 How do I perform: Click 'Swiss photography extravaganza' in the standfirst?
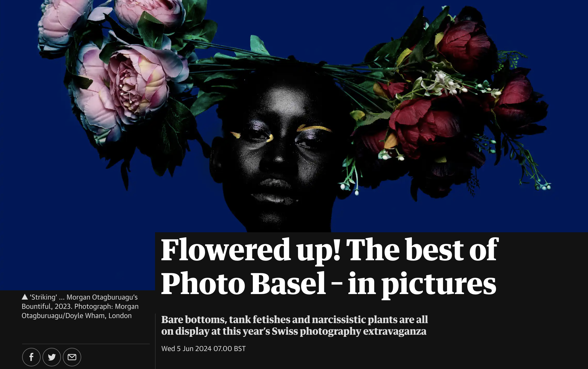point(349,331)
